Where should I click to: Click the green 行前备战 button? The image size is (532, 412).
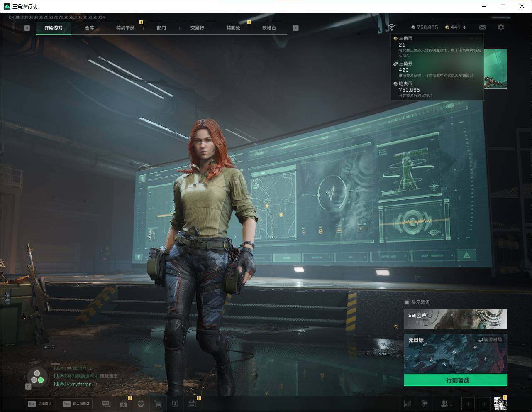[456, 380]
